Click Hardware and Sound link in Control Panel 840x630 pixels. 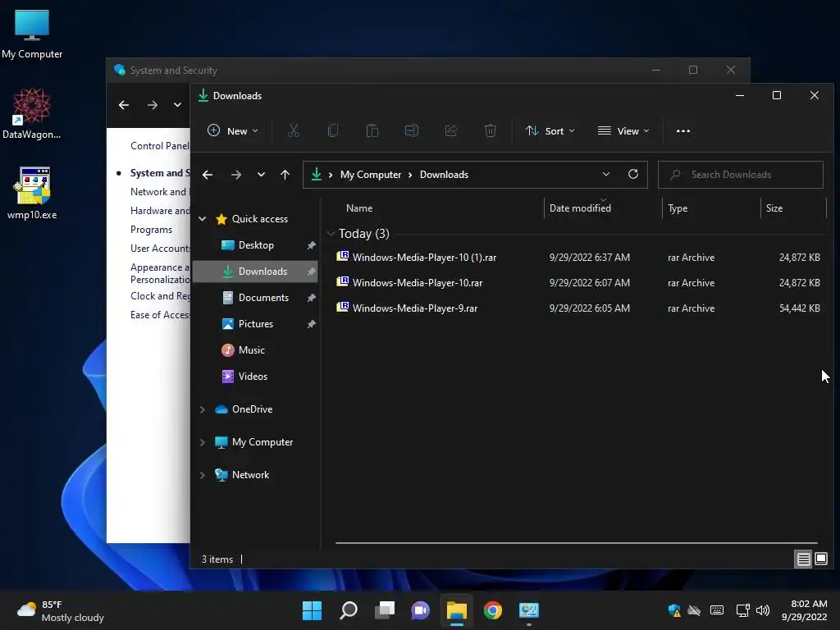pyautogui.click(x=160, y=211)
